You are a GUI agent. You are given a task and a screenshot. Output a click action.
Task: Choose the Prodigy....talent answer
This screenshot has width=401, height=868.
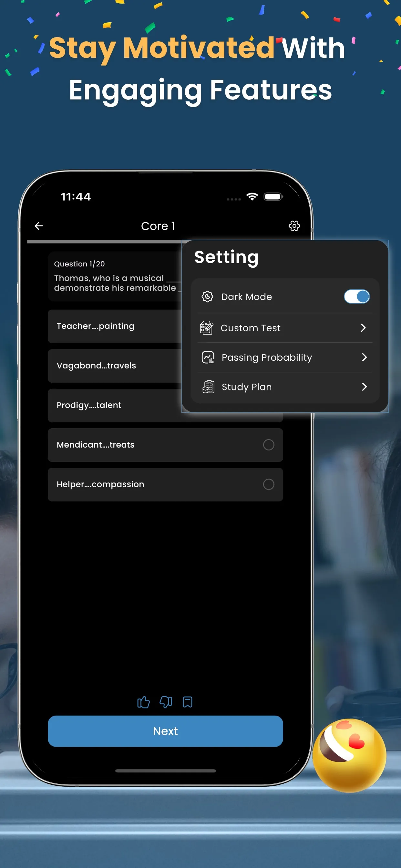tap(115, 405)
